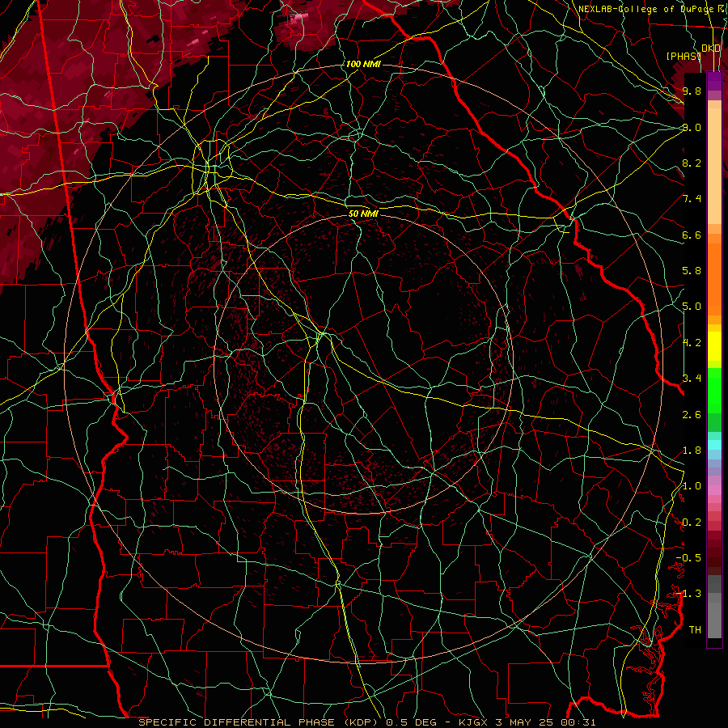The image size is (728, 728).
Task: Click the -0.5 value on the color scale
Action: click(x=688, y=558)
